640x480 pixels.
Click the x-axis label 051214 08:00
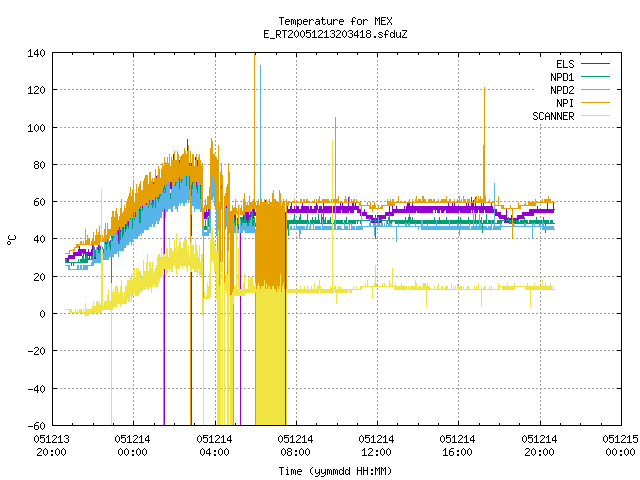click(295, 446)
